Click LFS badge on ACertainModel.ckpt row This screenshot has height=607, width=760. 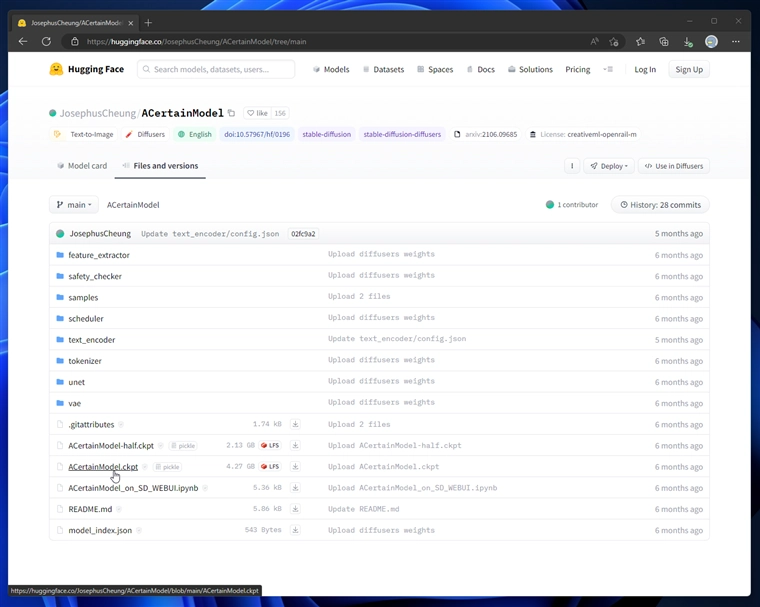pos(270,467)
